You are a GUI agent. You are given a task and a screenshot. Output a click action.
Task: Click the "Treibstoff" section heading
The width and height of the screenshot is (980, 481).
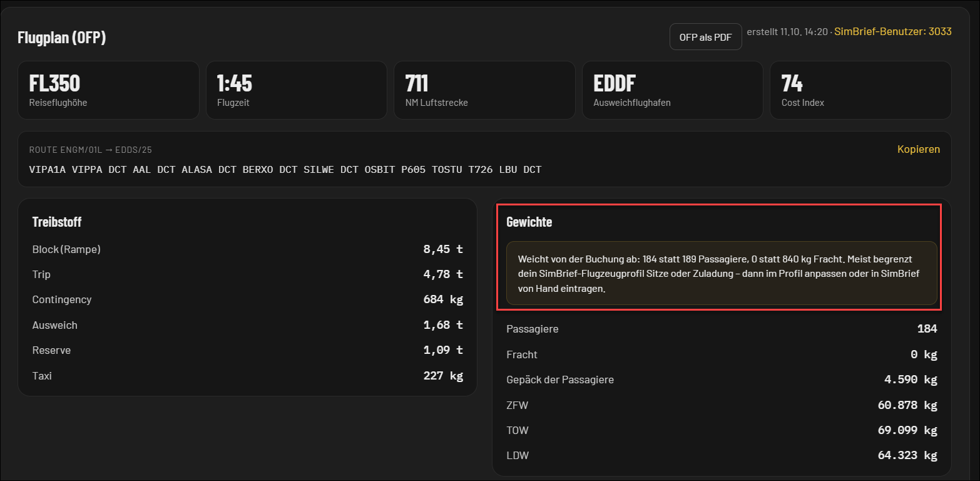(57, 222)
